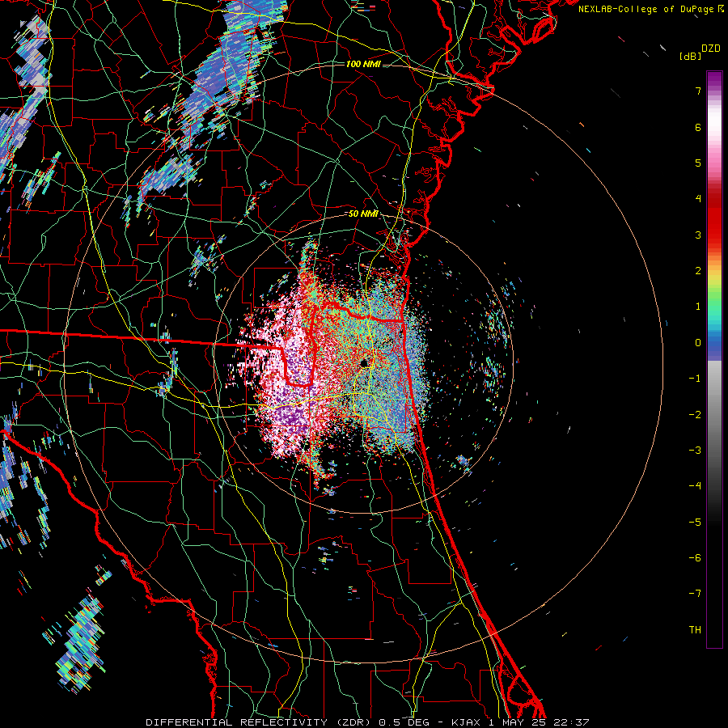The width and height of the screenshot is (728, 728).
Task: Click the Differential Reflectivity (ZDR) caption text
Action: pyautogui.click(x=260, y=722)
